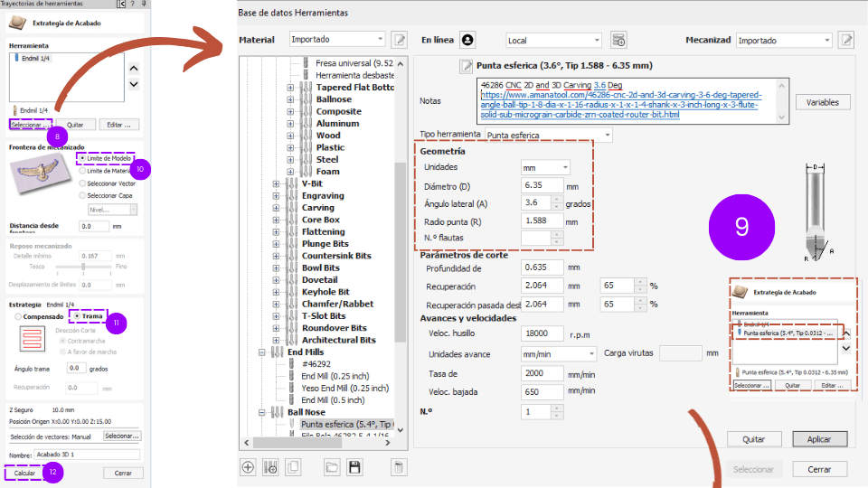Choose the Trama strategy radio option

77,316
